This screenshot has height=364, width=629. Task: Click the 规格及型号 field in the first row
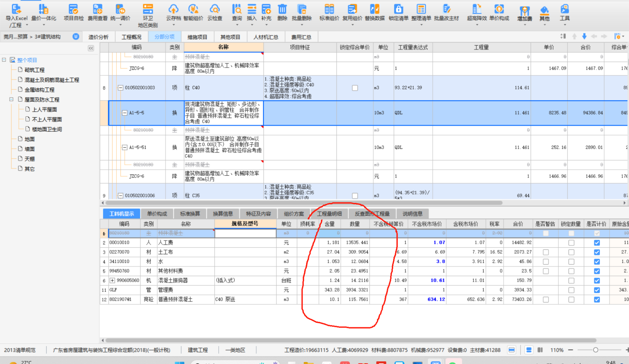click(245, 233)
